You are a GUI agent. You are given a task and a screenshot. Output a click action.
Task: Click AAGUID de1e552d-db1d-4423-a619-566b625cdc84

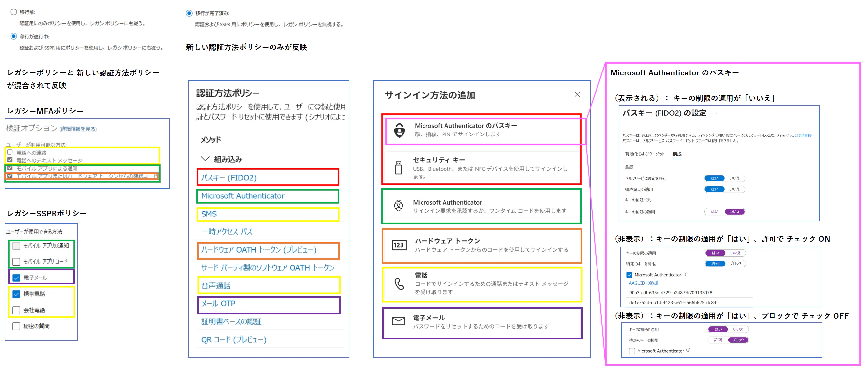pyautogui.click(x=672, y=303)
